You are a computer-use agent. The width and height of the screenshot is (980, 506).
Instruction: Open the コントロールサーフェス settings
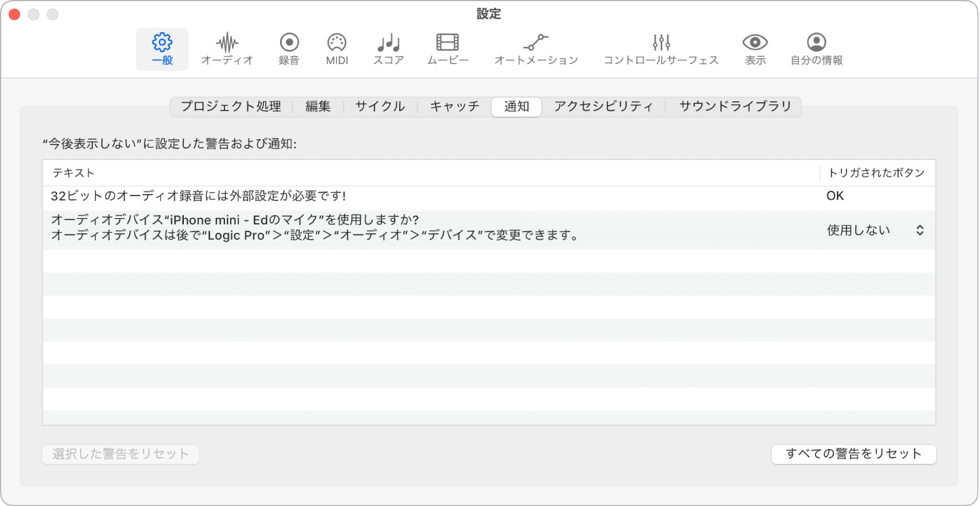660,48
